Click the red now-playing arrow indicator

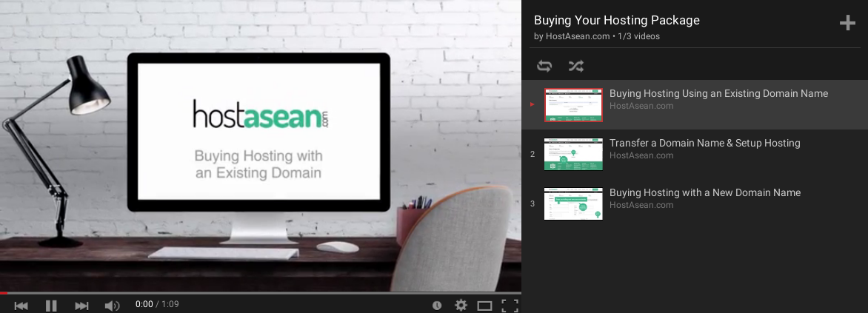[533, 104]
